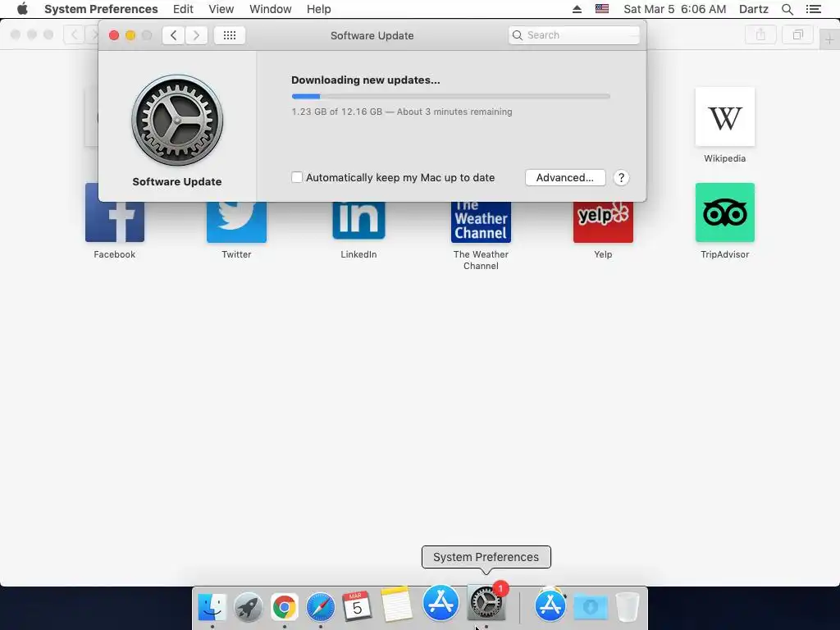This screenshot has width=840, height=630.
Task: Click System Preferences icon in the Dock
Action: click(x=486, y=603)
